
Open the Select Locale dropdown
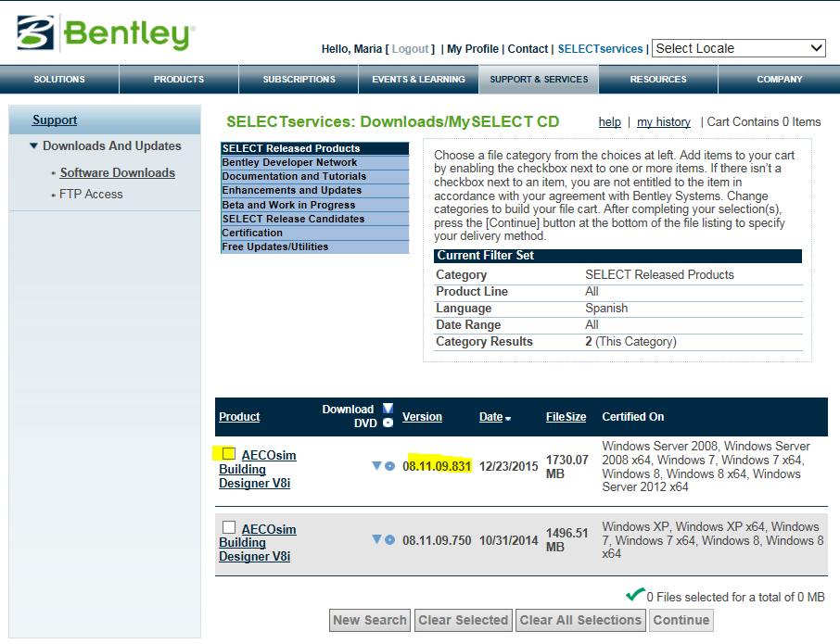click(x=739, y=48)
